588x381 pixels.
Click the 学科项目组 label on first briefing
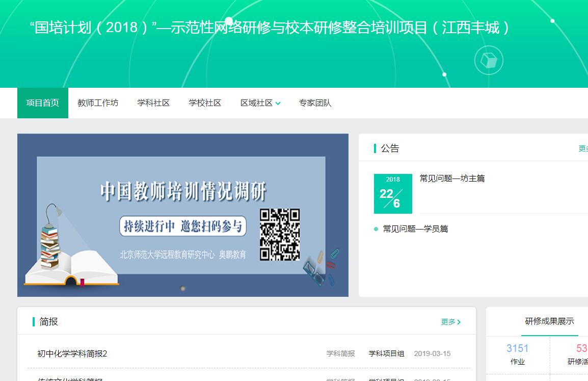click(x=386, y=353)
